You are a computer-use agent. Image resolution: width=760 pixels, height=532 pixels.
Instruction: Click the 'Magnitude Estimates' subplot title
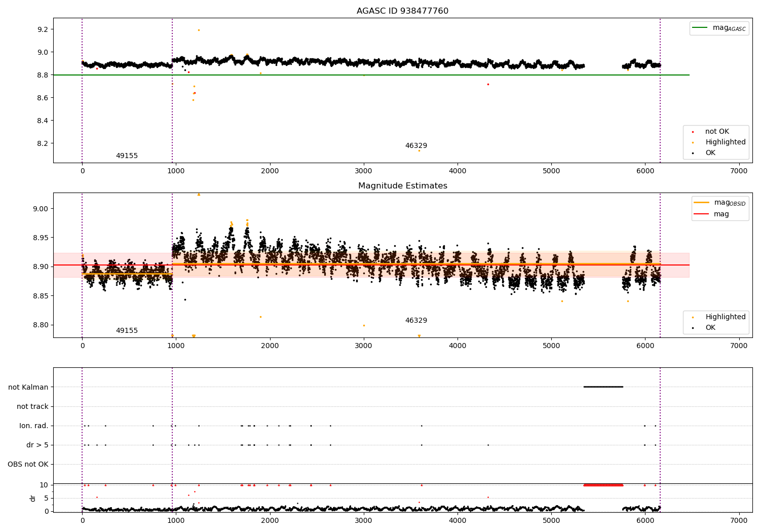402,186
